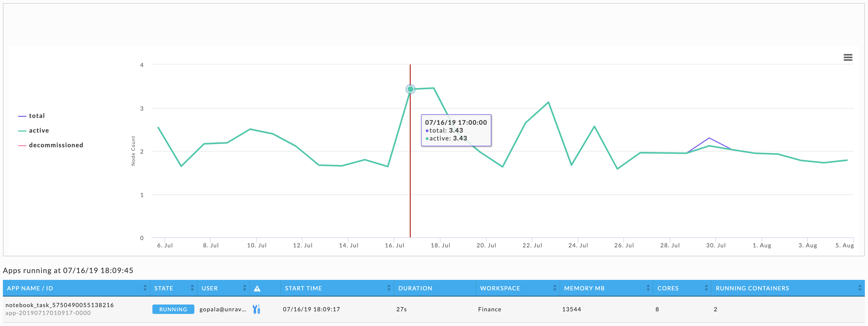Click the cores value 8
Viewport: 868px width, 326px height.
pyautogui.click(x=657, y=309)
